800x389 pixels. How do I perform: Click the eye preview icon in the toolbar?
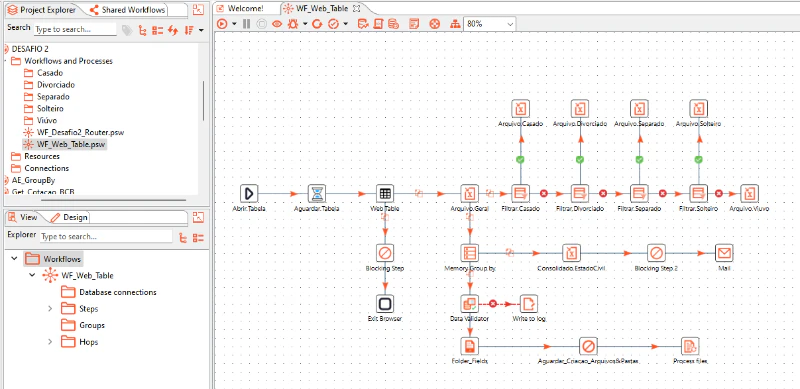(x=277, y=23)
